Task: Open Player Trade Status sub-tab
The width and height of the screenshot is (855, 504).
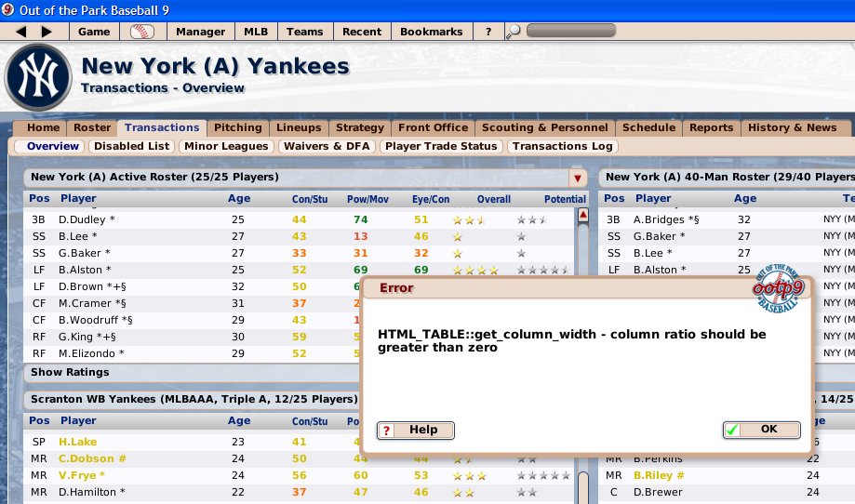Action: (441, 146)
